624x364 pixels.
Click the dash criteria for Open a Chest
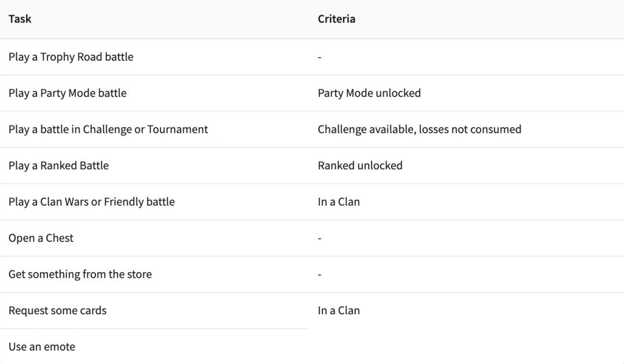coord(320,238)
